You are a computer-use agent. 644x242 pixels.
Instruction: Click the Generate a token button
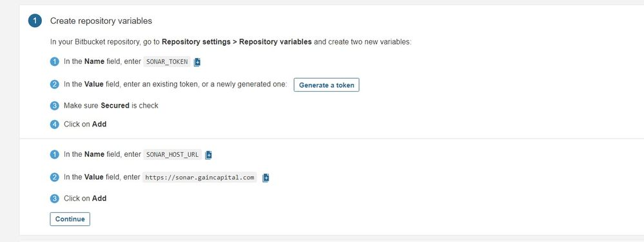[327, 85]
